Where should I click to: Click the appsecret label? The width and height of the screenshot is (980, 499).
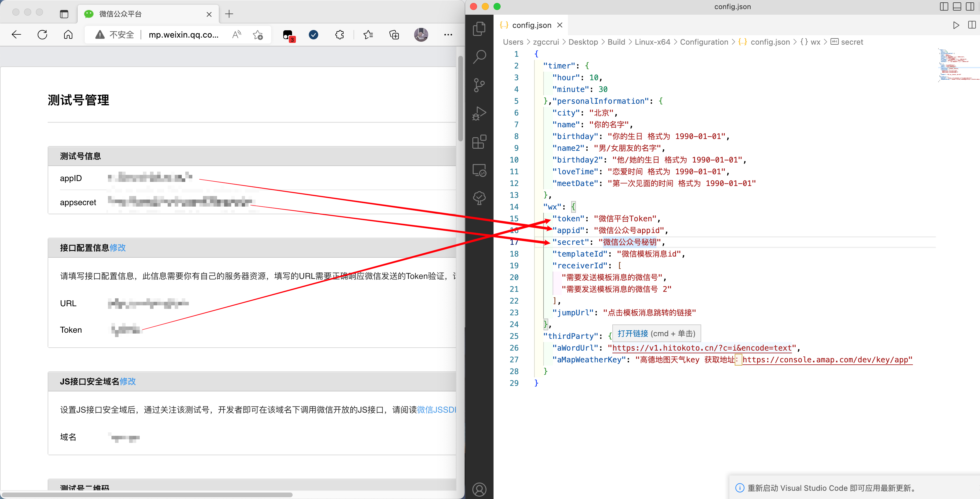click(x=78, y=202)
